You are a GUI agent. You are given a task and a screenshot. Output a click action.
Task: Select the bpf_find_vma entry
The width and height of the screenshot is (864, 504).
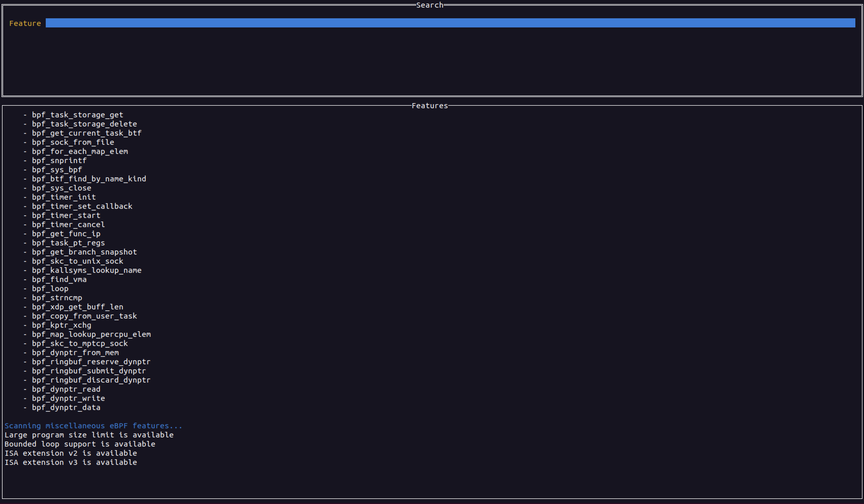[x=59, y=279]
